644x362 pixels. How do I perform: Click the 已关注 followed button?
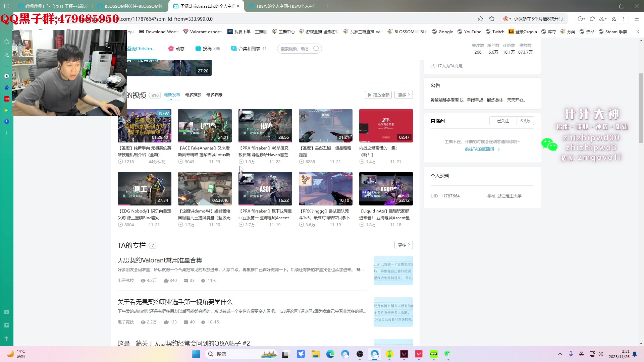(x=503, y=121)
